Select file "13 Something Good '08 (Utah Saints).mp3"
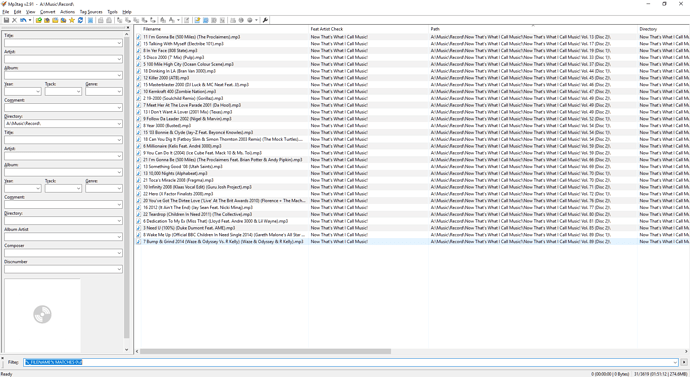 (183, 166)
